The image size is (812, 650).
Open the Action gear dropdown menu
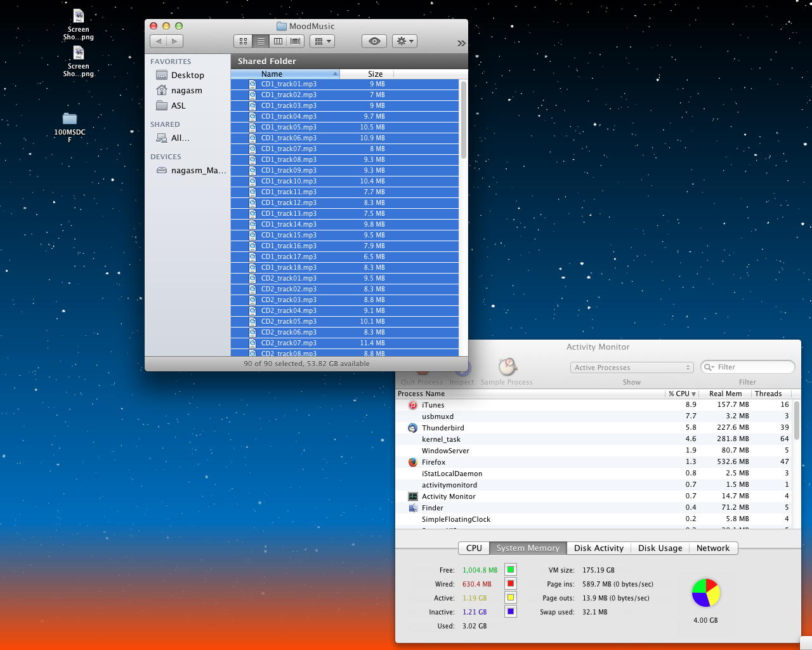point(404,41)
